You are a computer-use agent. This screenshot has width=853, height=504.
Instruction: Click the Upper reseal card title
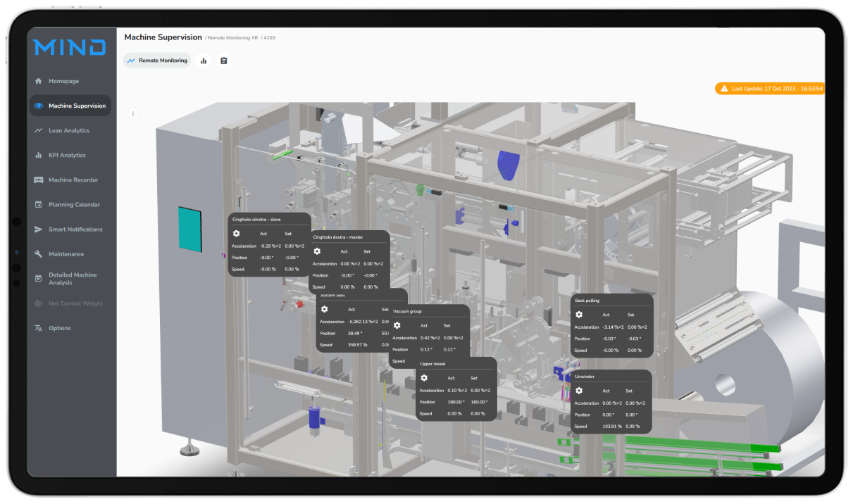[432, 364]
